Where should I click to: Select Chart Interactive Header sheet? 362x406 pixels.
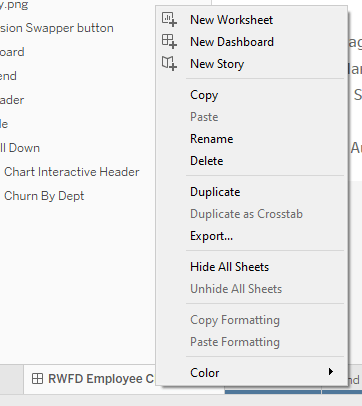tap(72, 172)
